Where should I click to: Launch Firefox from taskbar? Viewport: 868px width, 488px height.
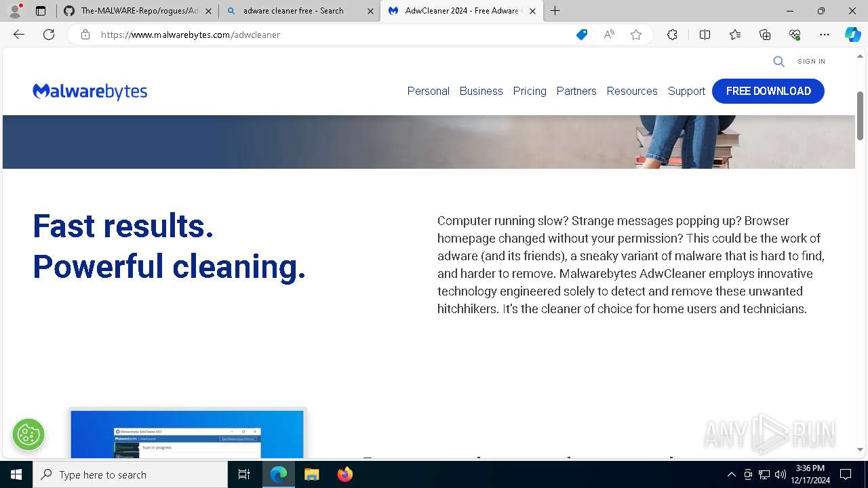click(x=344, y=474)
